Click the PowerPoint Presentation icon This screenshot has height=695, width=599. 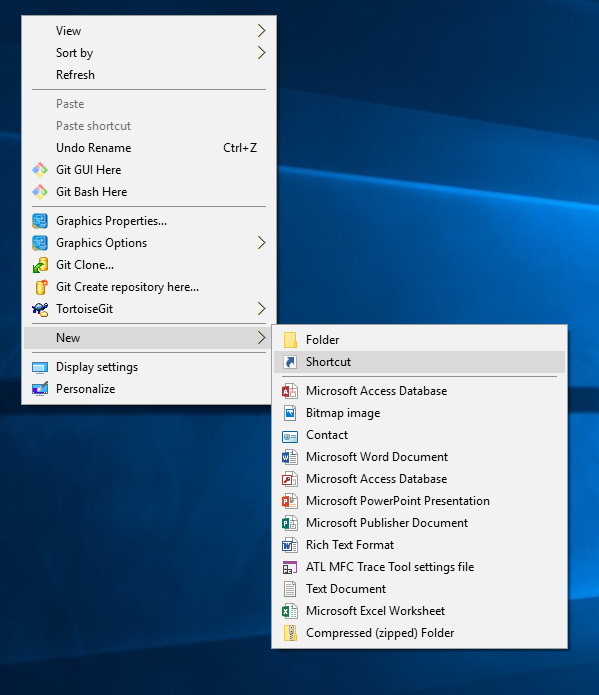[290, 501]
